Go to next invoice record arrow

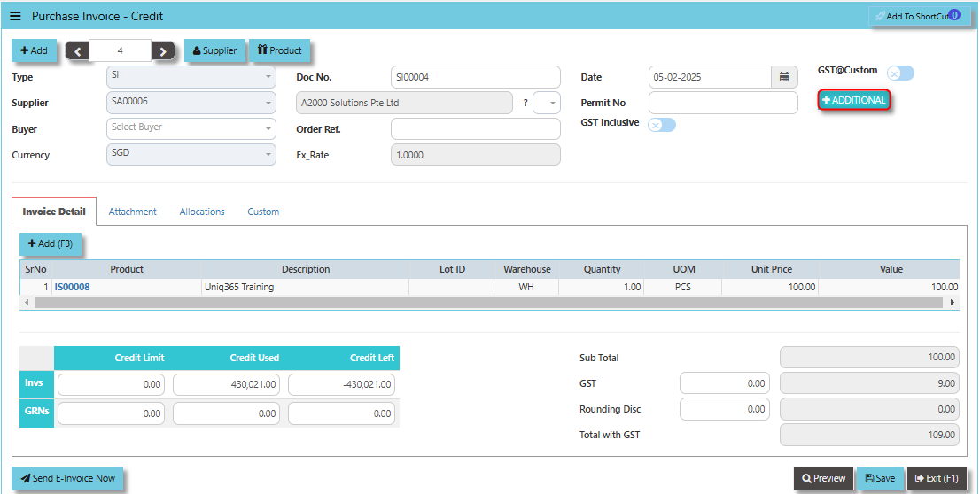[163, 51]
